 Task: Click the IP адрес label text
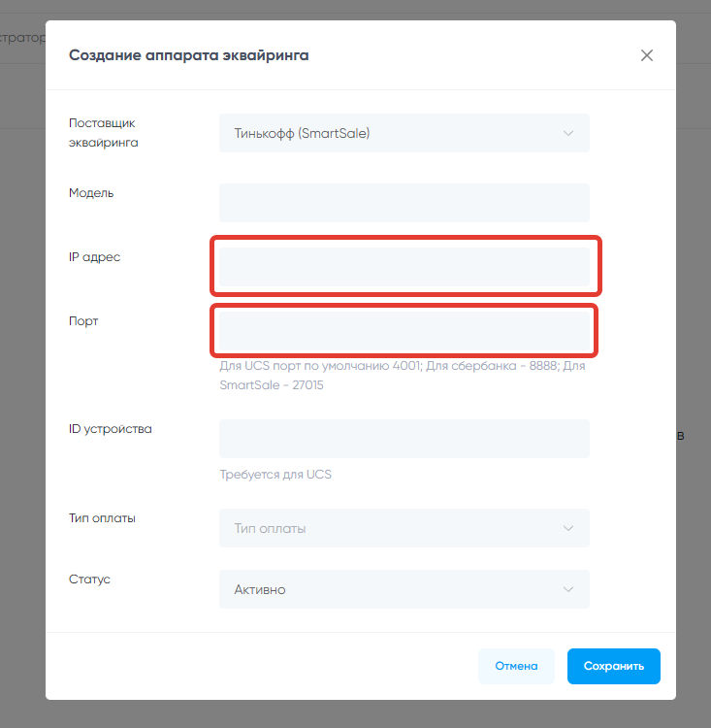95,257
